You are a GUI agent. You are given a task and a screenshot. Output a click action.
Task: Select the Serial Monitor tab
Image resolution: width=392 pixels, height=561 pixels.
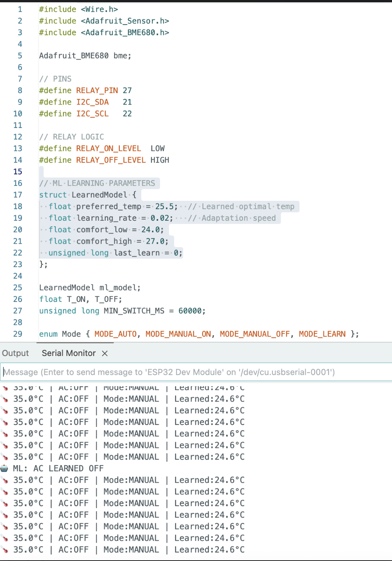(69, 353)
